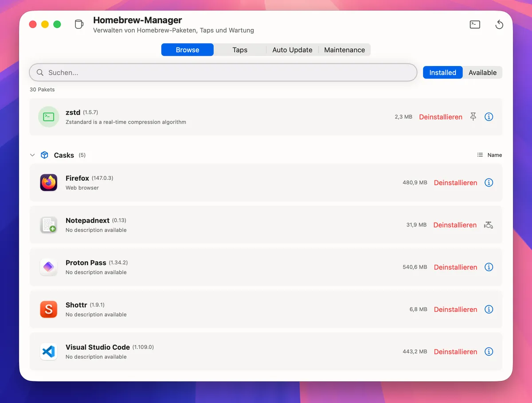532x403 pixels.
Task: Show only Installed packages
Action: (x=442, y=72)
